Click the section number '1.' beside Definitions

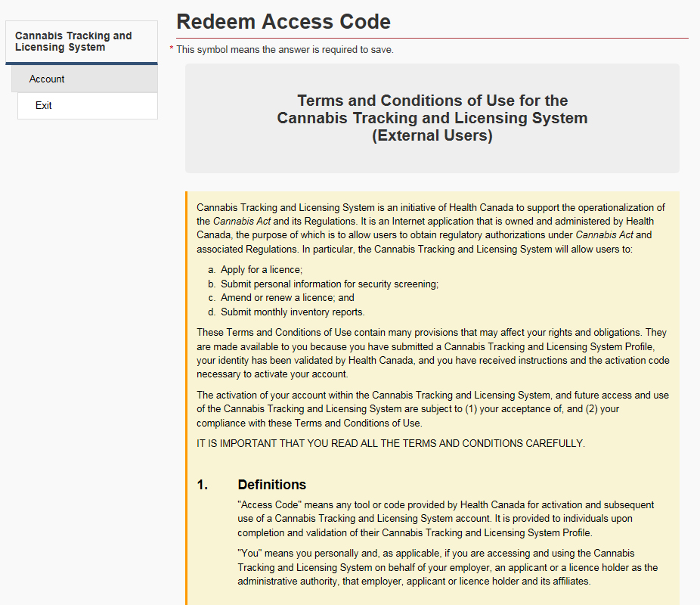(203, 485)
